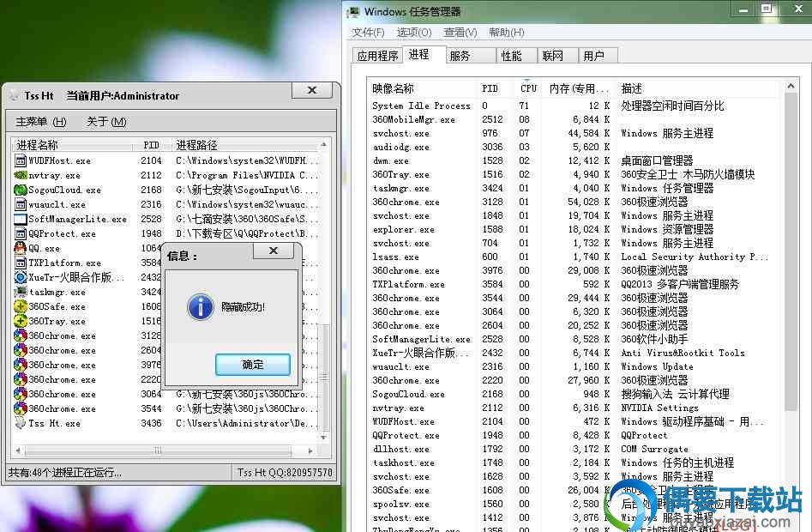Sort by PID column in Task Manager
The image size is (812, 532).
(x=496, y=88)
